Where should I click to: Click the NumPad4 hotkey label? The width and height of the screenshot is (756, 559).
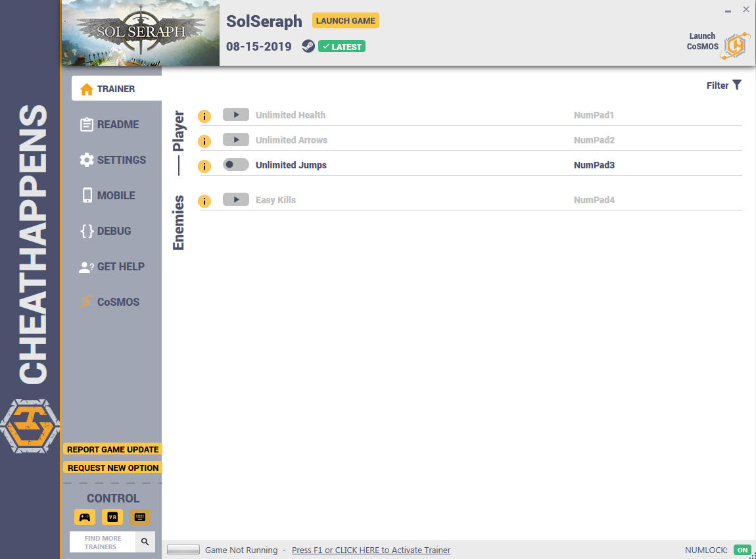[594, 200]
